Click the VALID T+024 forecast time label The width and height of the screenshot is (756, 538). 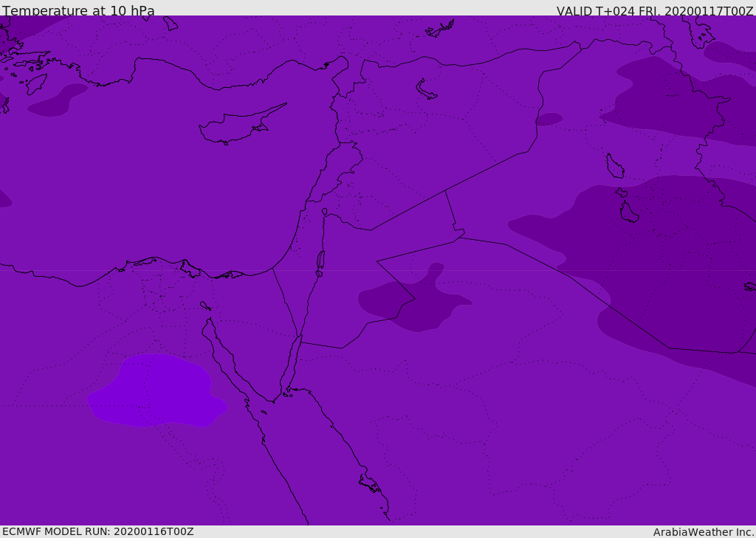(654, 11)
